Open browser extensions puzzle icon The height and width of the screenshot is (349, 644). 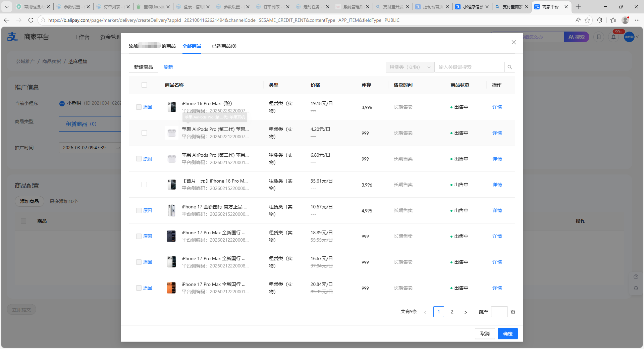point(599,20)
